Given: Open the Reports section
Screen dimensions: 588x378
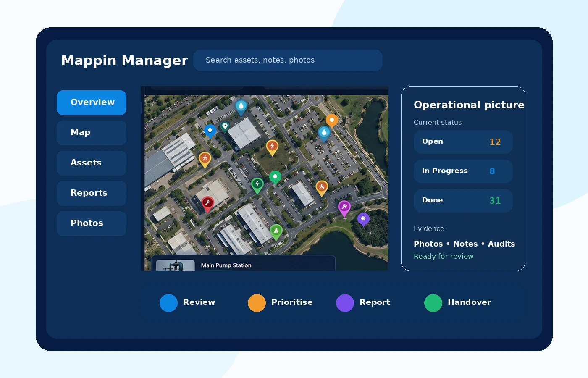Looking at the screenshot, I should [92, 193].
